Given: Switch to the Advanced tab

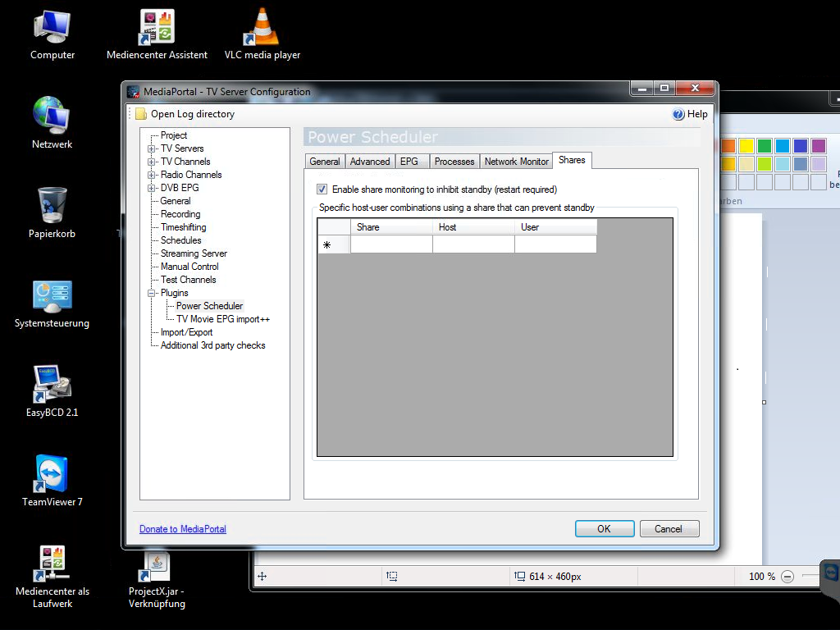Looking at the screenshot, I should pos(369,162).
